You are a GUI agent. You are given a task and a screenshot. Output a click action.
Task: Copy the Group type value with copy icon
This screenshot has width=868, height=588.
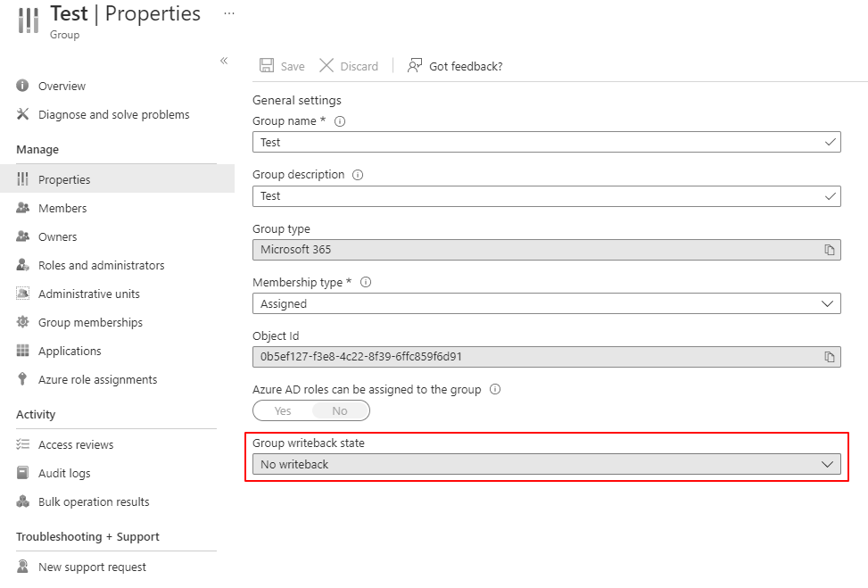830,250
